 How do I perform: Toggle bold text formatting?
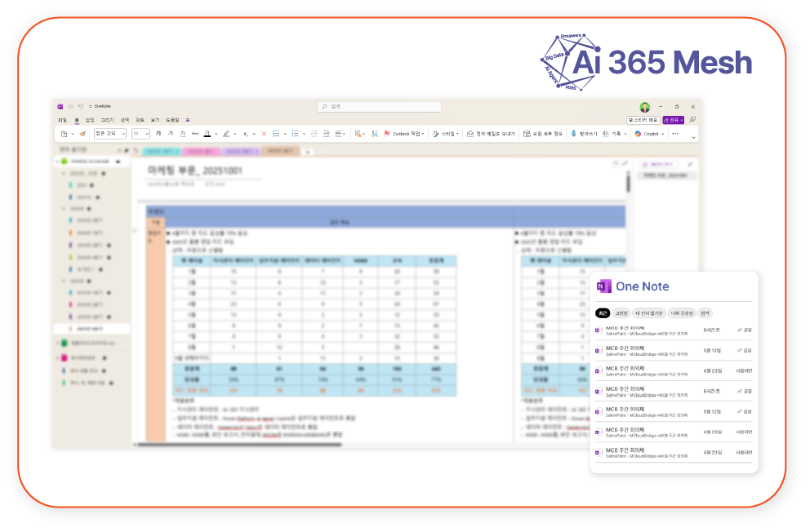pyautogui.click(x=158, y=134)
